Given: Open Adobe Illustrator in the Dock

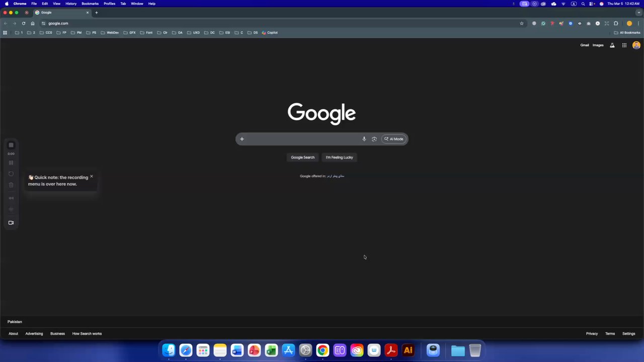Looking at the screenshot, I should click(x=408, y=350).
